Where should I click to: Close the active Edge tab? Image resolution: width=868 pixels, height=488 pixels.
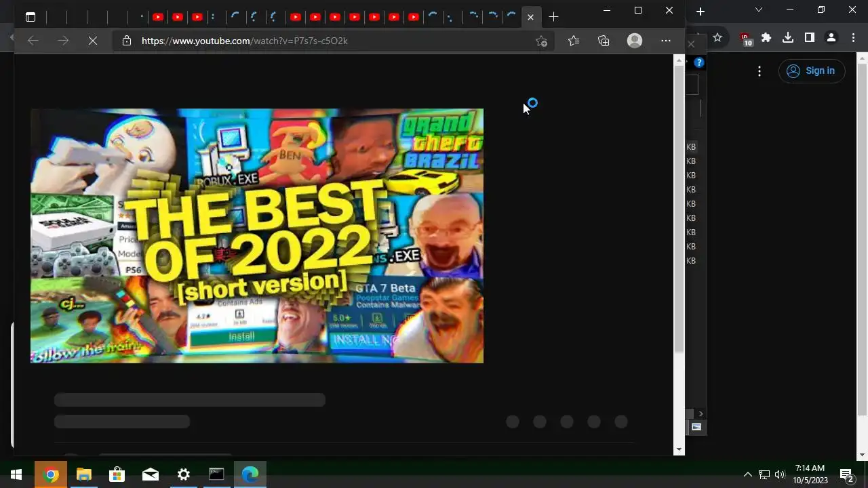530,17
